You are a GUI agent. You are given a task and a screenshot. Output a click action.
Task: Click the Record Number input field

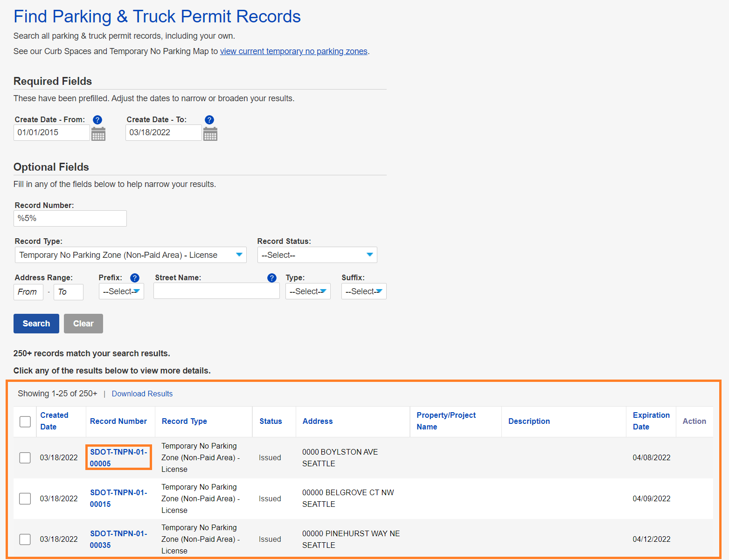pos(70,218)
